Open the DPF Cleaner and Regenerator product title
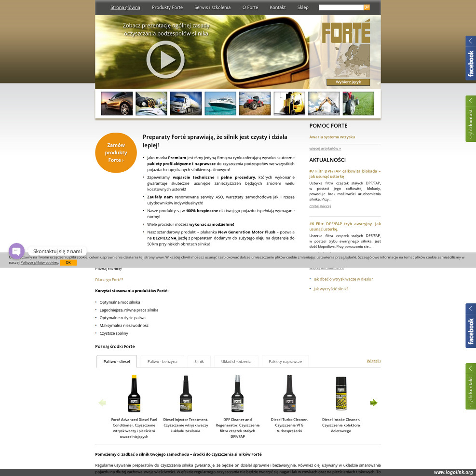Image resolution: width=476 pixels, height=476 pixels. [237, 428]
